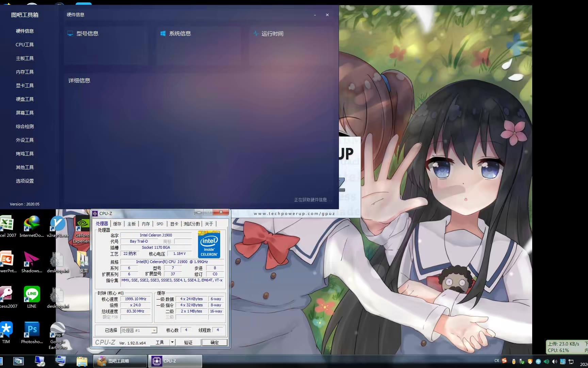Image resolution: width=588 pixels, height=368 pixels.
Task: Open Google Earth Pro desktop shortcut
Action: tap(58, 336)
